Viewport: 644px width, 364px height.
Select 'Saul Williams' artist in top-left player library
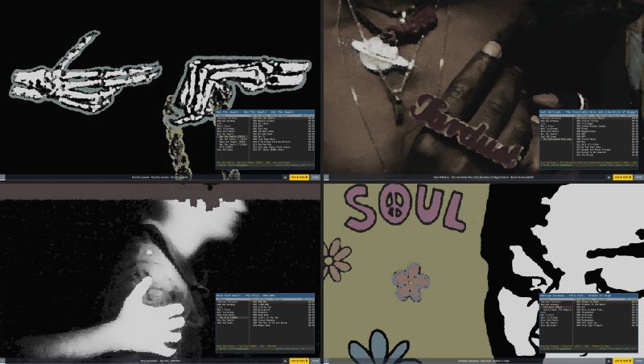tap(225, 150)
